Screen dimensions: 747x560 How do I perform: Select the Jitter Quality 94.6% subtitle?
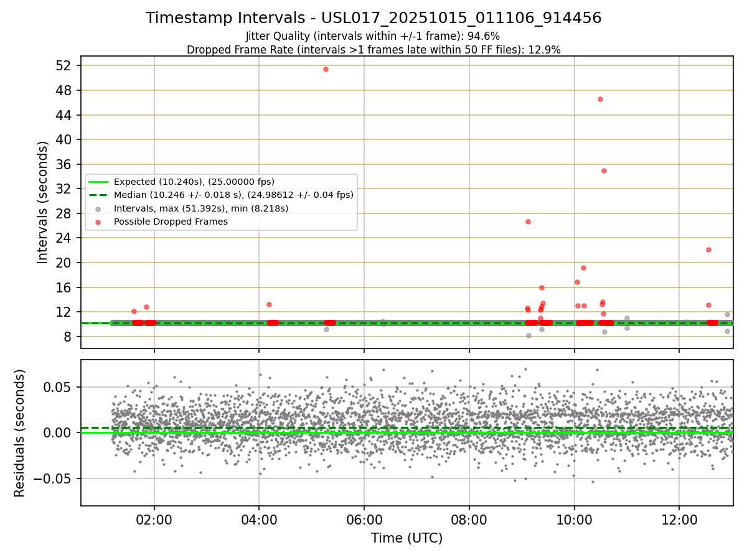373,36
